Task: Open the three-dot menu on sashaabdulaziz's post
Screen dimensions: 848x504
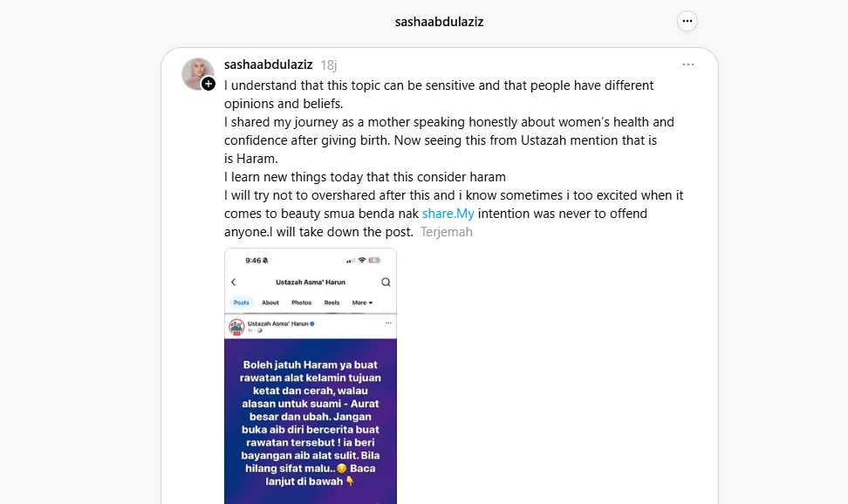Action: coord(688,65)
